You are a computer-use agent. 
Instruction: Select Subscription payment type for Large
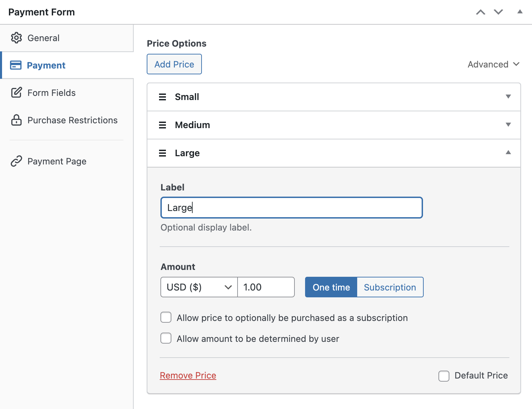coord(390,287)
